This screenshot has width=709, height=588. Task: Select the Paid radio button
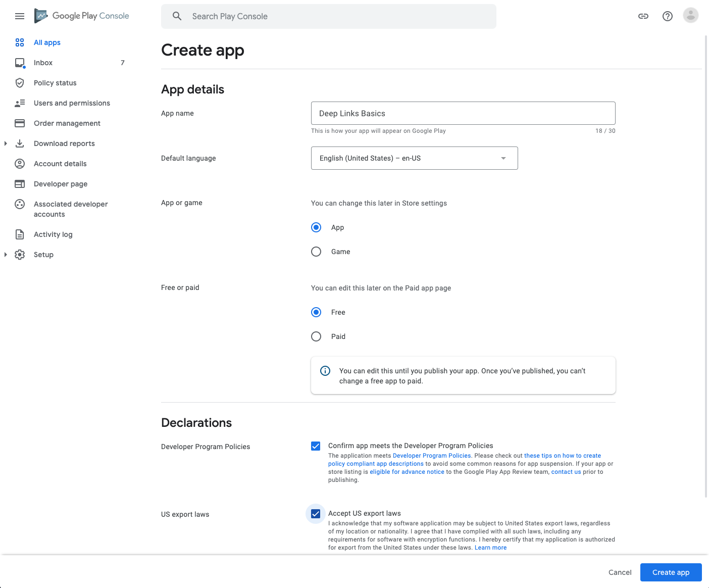click(x=316, y=336)
